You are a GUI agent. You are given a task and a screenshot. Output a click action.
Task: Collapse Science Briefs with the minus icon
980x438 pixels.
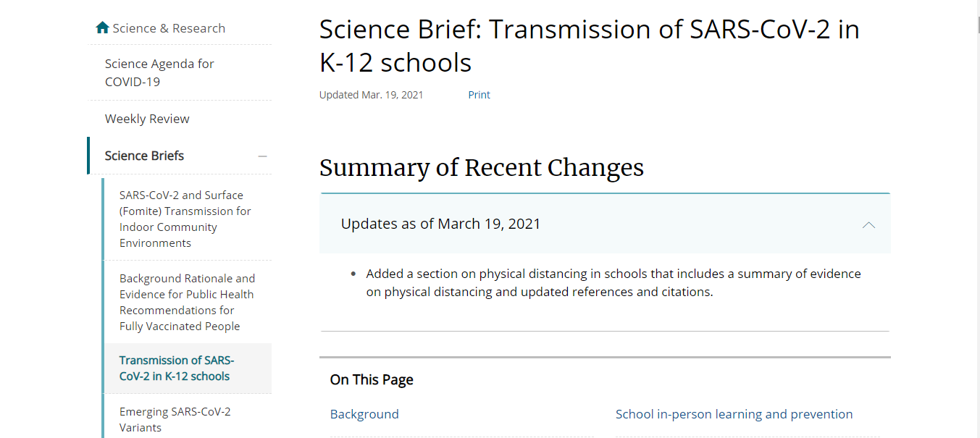[262, 156]
